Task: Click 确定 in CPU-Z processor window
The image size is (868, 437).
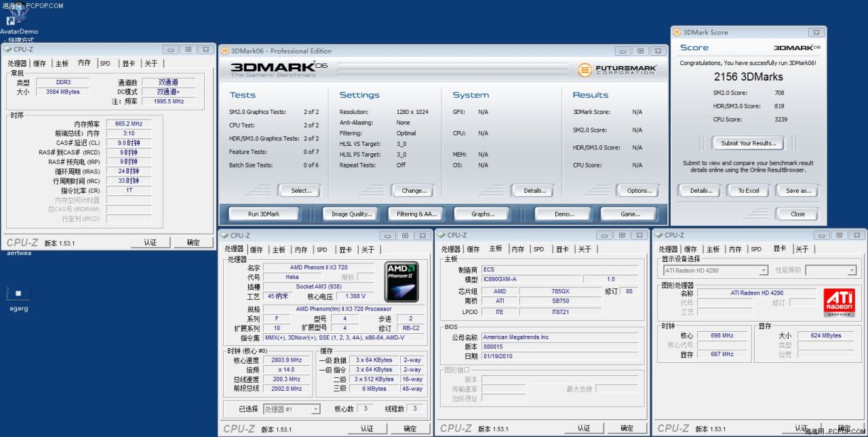Action: pyautogui.click(x=410, y=429)
